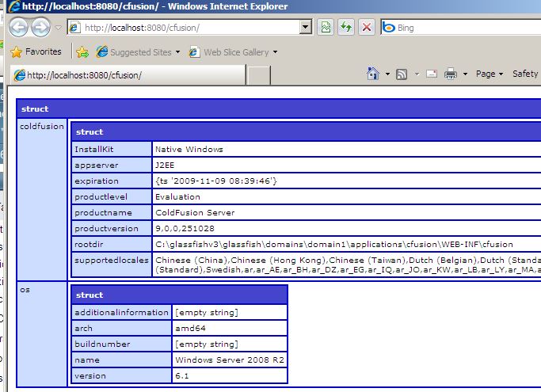Click the Internet Explorer window title bar

click(x=273, y=6)
